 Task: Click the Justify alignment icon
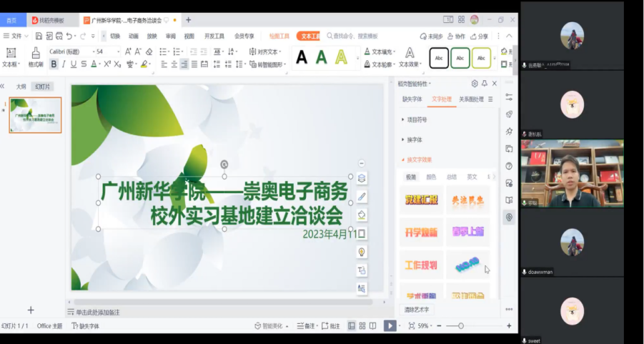[194, 64]
